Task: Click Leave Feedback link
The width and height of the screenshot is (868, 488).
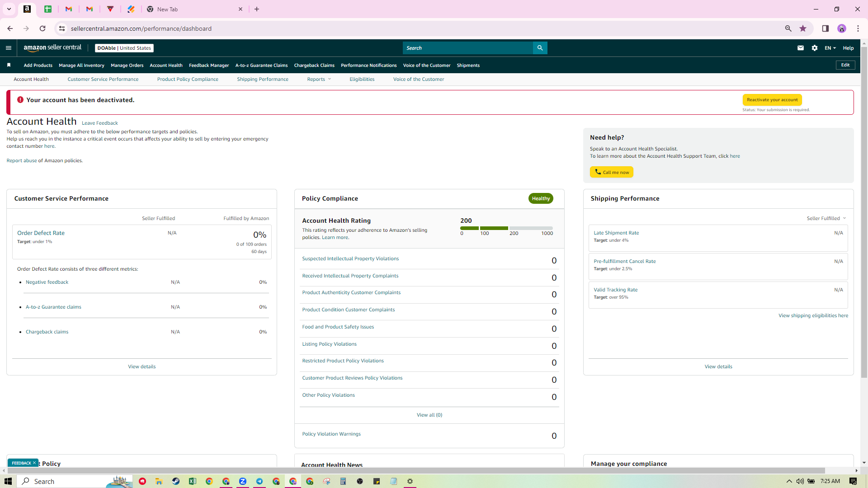Action: (100, 123)
